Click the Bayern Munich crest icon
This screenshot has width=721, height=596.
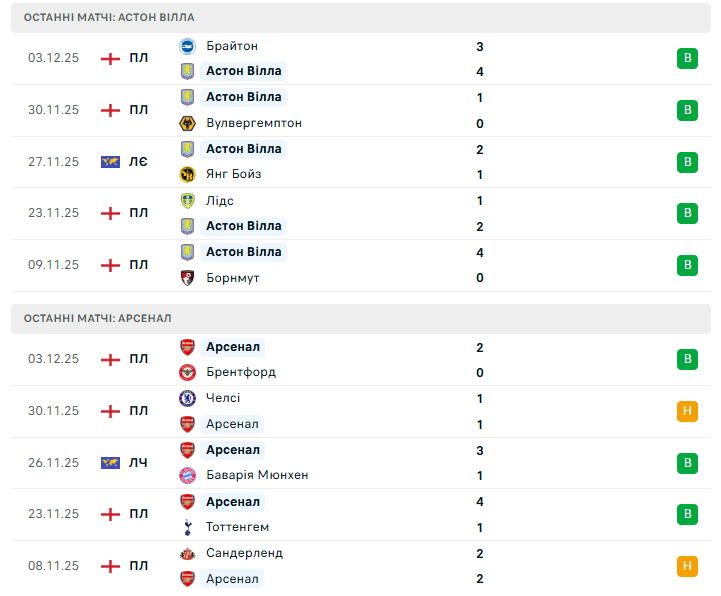tap(187, 475)
